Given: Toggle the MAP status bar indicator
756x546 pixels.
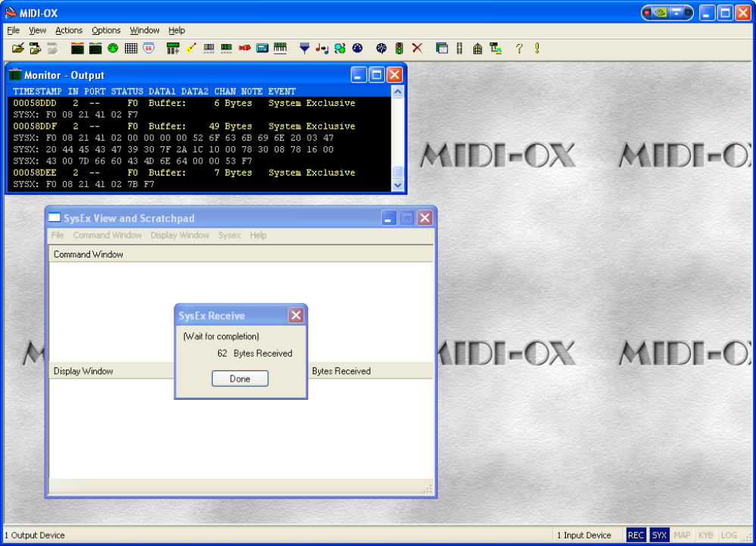Looking at the screenshot, I should 682,535.
